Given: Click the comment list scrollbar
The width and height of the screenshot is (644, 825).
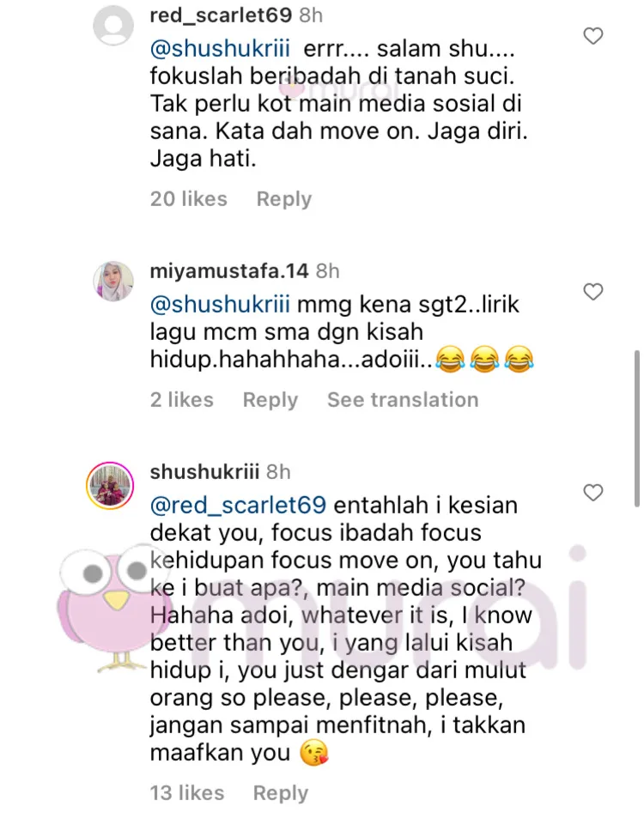Looking at the screenshot, I should coord(636,428).
